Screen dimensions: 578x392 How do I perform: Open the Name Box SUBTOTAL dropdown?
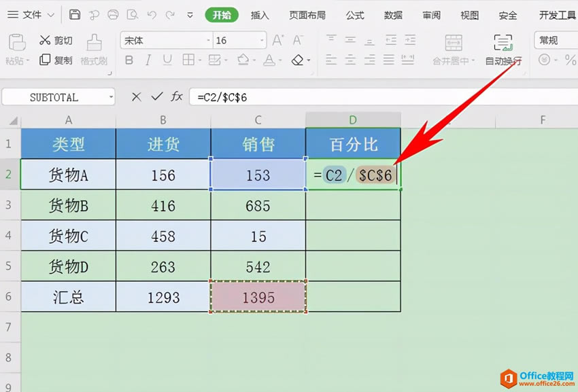point(111,97)
